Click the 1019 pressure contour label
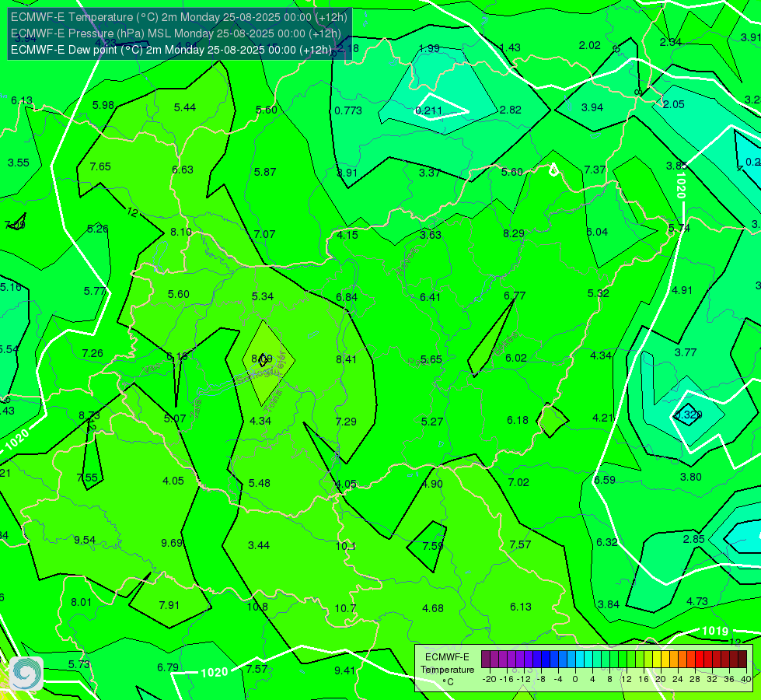Image resolution: width=761 pixels, height=700 pixels. (x=715, y=631)
